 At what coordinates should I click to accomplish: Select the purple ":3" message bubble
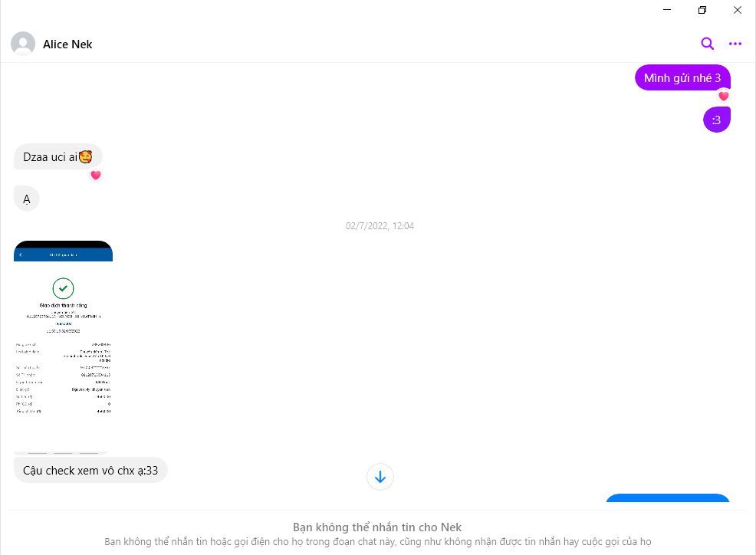(x=716, y=120)
